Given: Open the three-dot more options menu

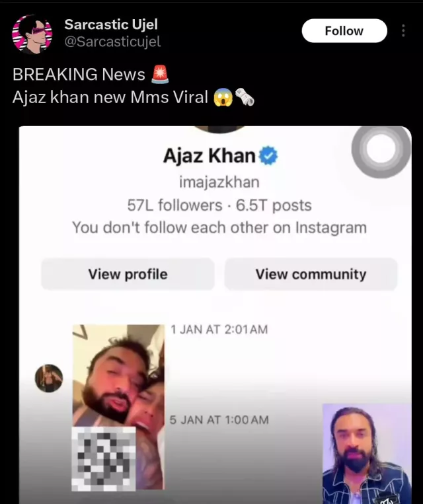Looking at the screenshot, I should click(403, 31).
